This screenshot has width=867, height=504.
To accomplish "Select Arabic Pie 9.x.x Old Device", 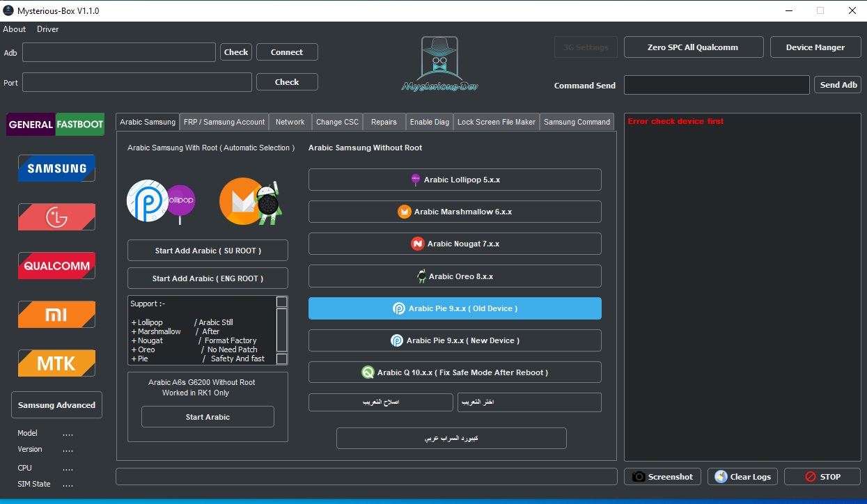I will [x=455, y=308].
